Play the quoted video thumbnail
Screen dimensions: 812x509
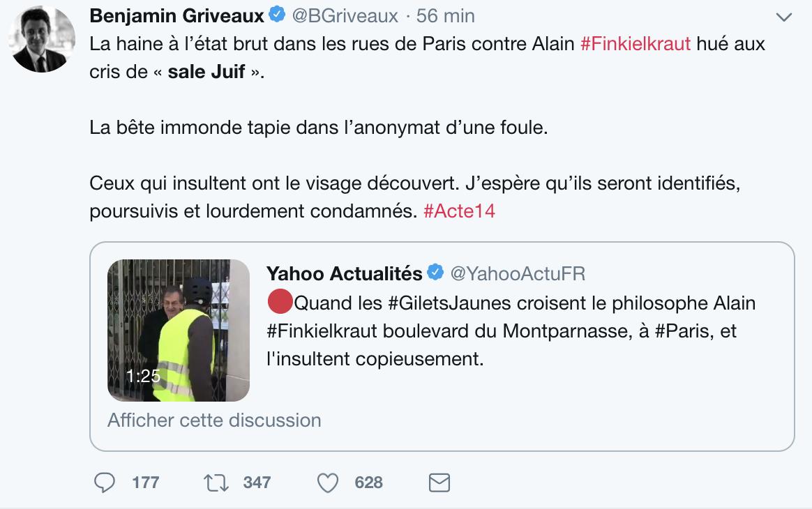coord(178,331)
